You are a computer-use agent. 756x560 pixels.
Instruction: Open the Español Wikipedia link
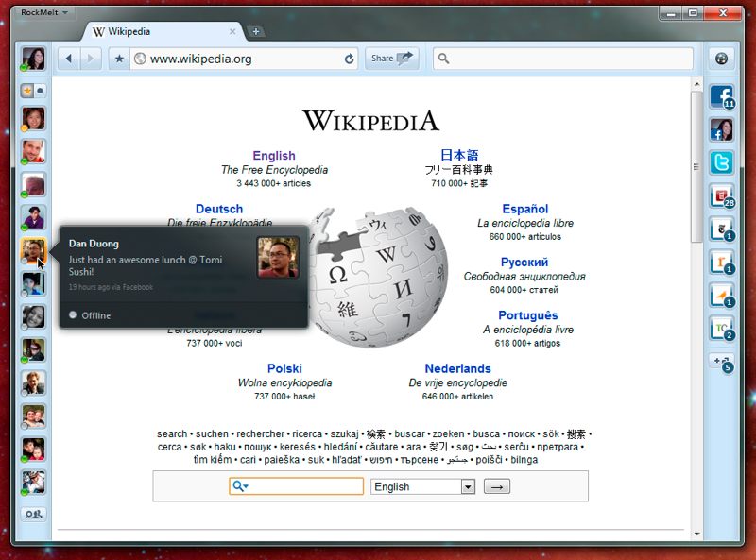point(525,209)
